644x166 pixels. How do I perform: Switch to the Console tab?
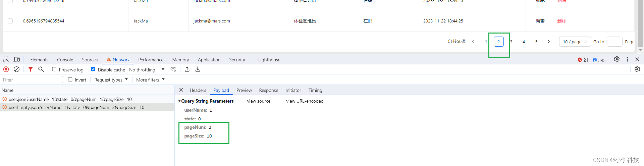65,60
